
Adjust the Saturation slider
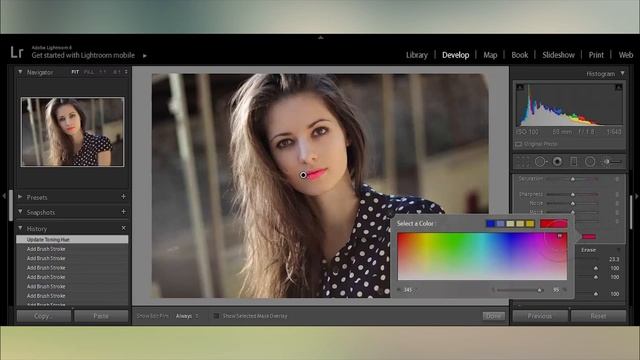(x=572, y=179)
